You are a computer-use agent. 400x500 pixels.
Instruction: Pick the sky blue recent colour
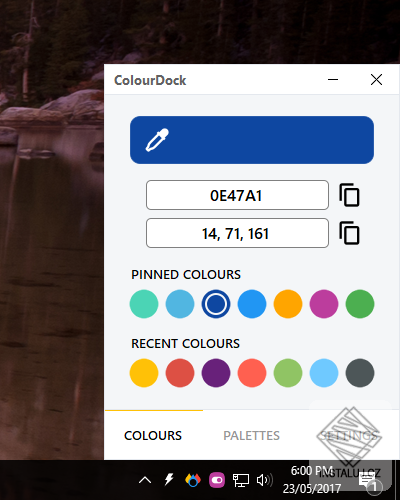point(324,373)
